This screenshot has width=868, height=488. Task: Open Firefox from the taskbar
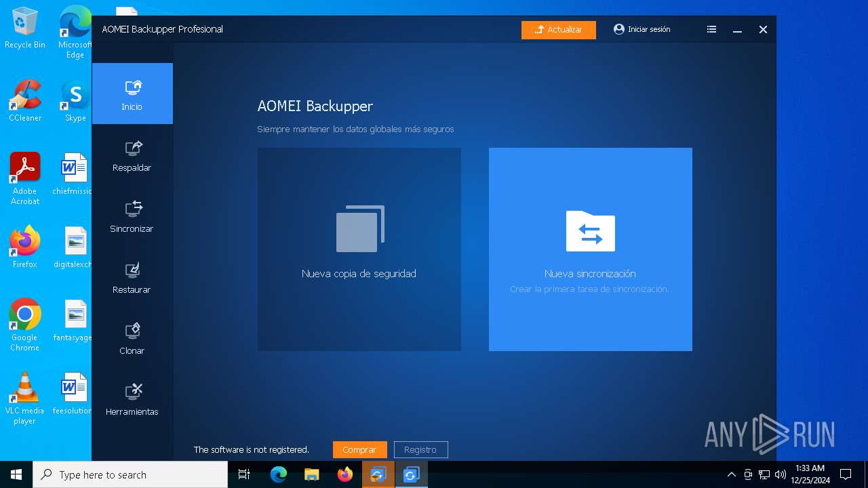(345, 474)
